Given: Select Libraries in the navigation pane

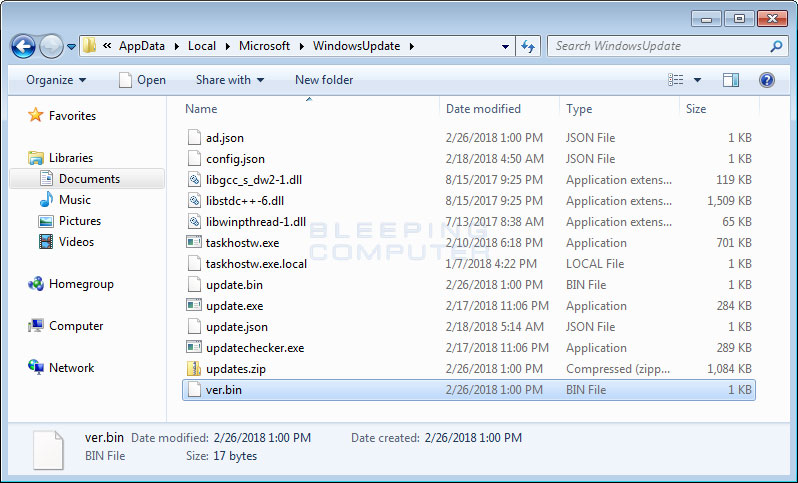Looking at the screenshot, I should click(x=61, y=158).
